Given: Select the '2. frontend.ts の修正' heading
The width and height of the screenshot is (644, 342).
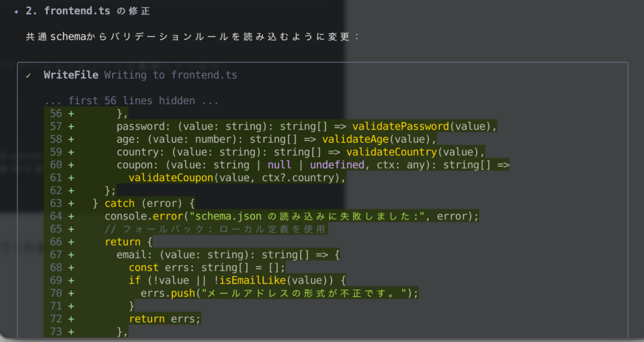Looking at the screenshot, I should pyautogui.click(x=97, y=11).
